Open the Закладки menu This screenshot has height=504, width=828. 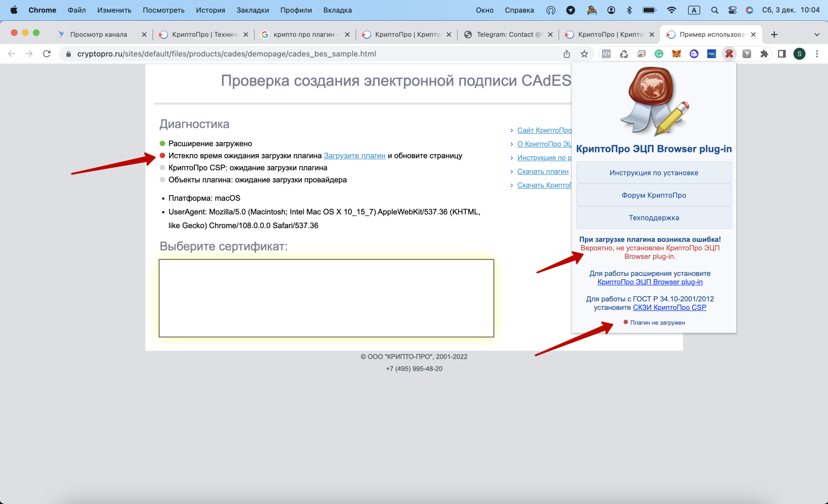(x=252, y=10)
